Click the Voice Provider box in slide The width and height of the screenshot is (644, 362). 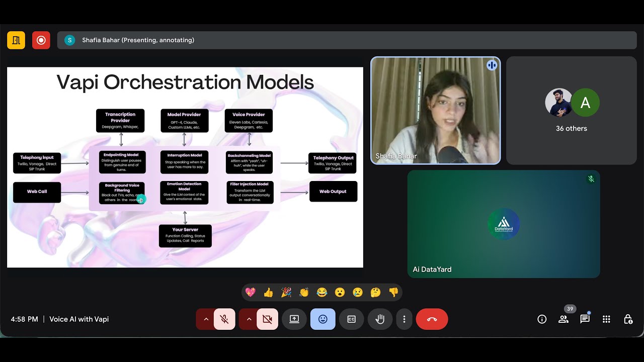249,121
